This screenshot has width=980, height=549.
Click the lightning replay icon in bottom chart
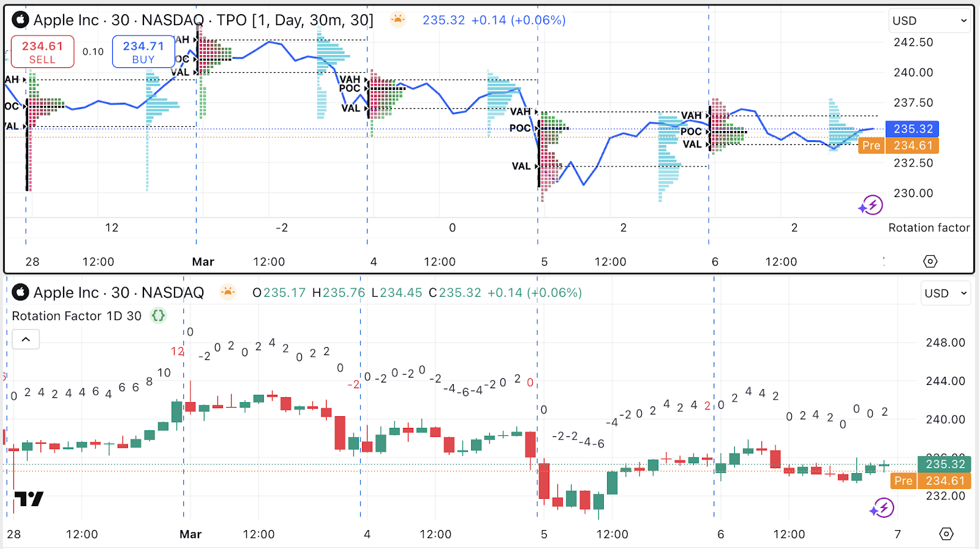[882, 507]
